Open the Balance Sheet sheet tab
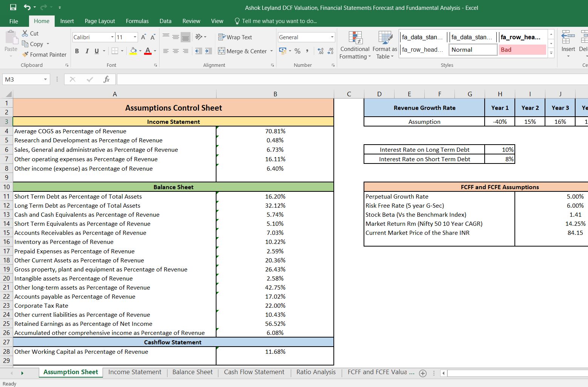 pos(192,372)
